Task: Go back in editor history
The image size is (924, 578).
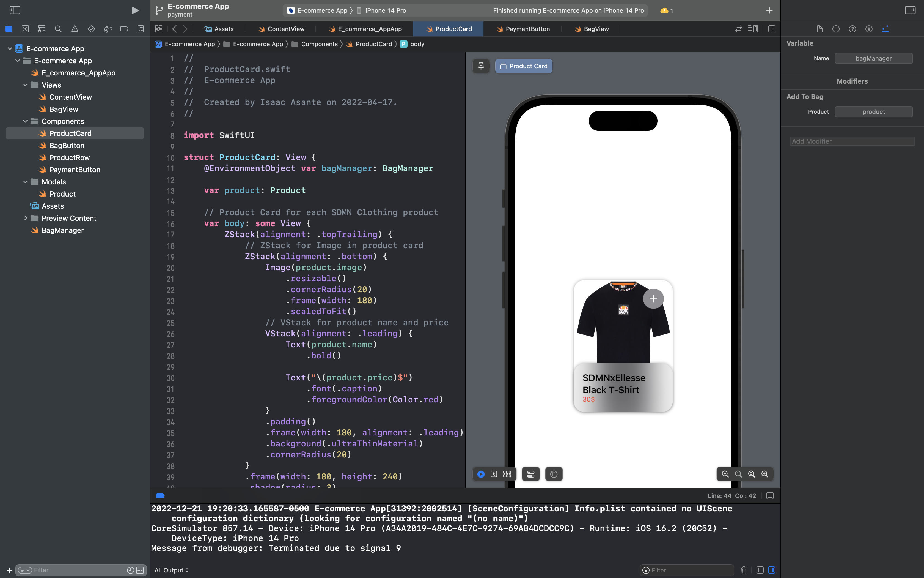Action: (x=175, y=29)
